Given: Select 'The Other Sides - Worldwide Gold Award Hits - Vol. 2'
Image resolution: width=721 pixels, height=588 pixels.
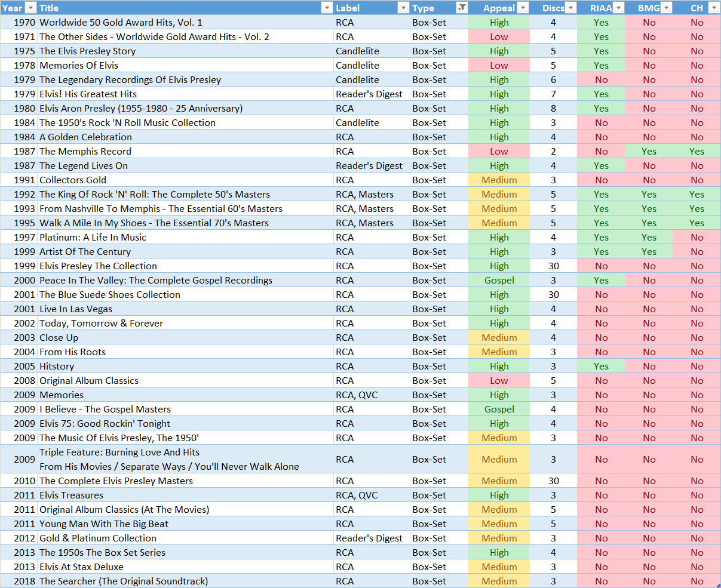Looking at the screenshot, I should 154,36.
